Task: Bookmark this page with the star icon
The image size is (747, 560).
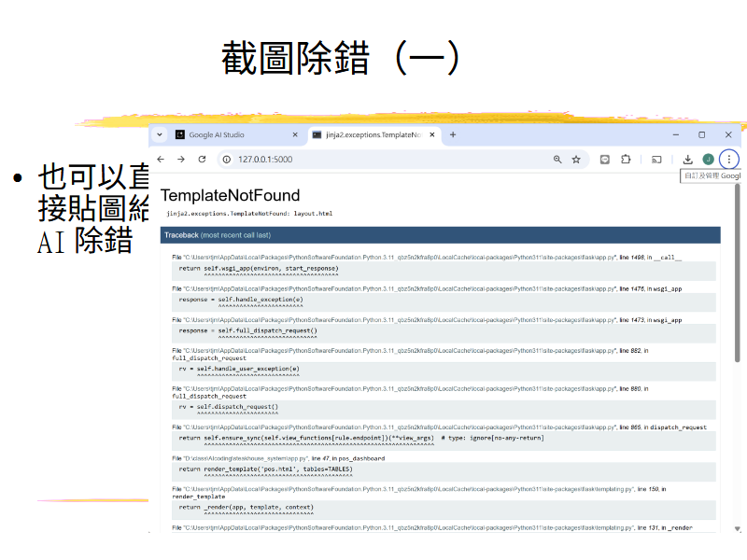Action: (x=576, y=160)
